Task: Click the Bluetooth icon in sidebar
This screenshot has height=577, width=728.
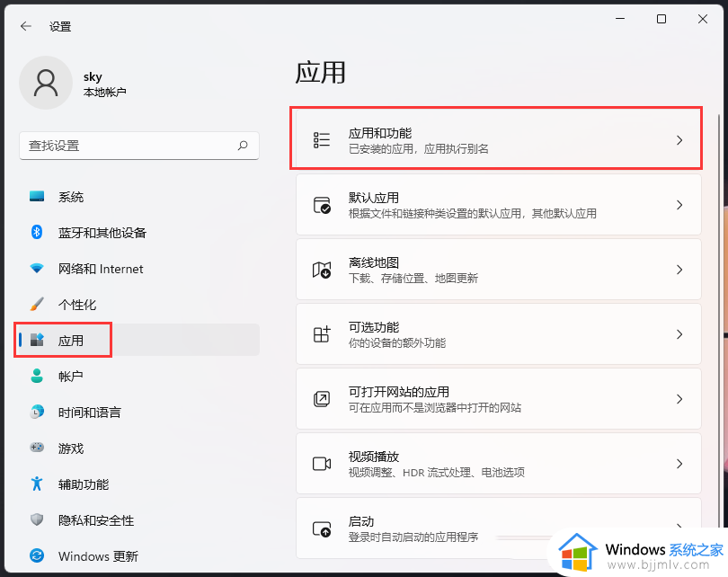Action: pyautogui.click(x=37, y=232)
